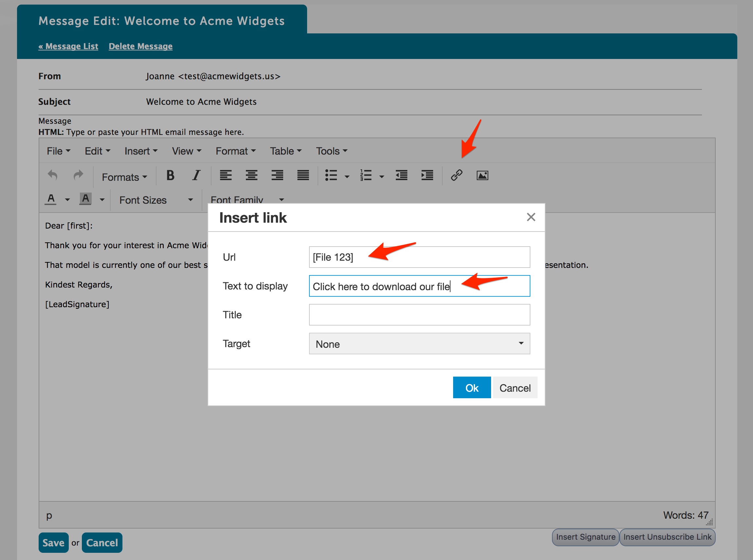Align text to center
The image size is (753, 560).
click(251, 175)
